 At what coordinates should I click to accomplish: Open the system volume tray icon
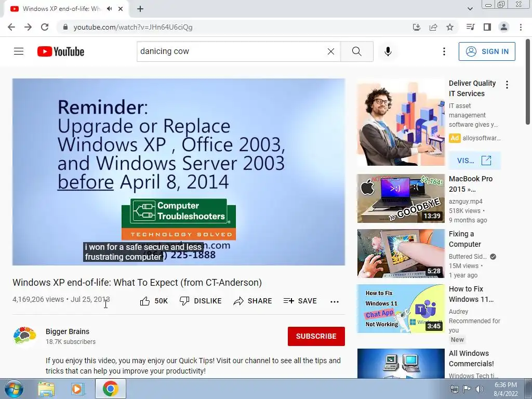[x=479, y=389]
